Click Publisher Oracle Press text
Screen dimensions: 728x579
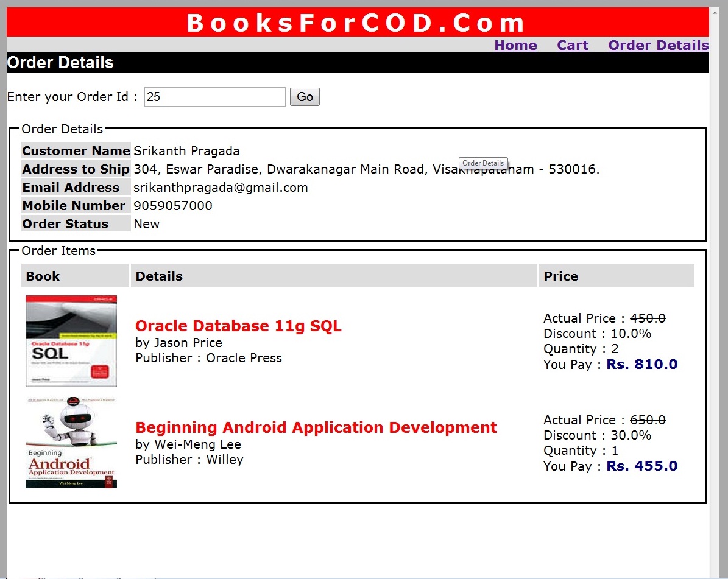[x=209, y=358]
